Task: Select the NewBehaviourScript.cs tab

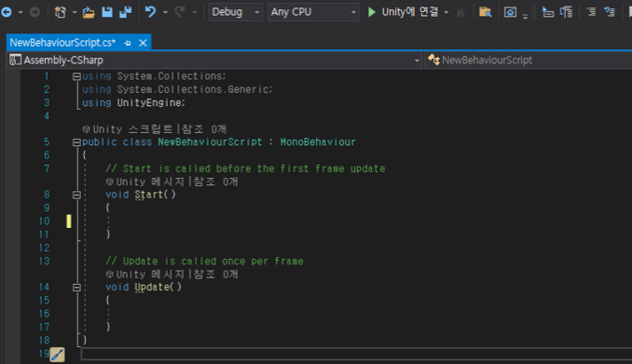Action: pyautogui.click(x=62, y=43)
